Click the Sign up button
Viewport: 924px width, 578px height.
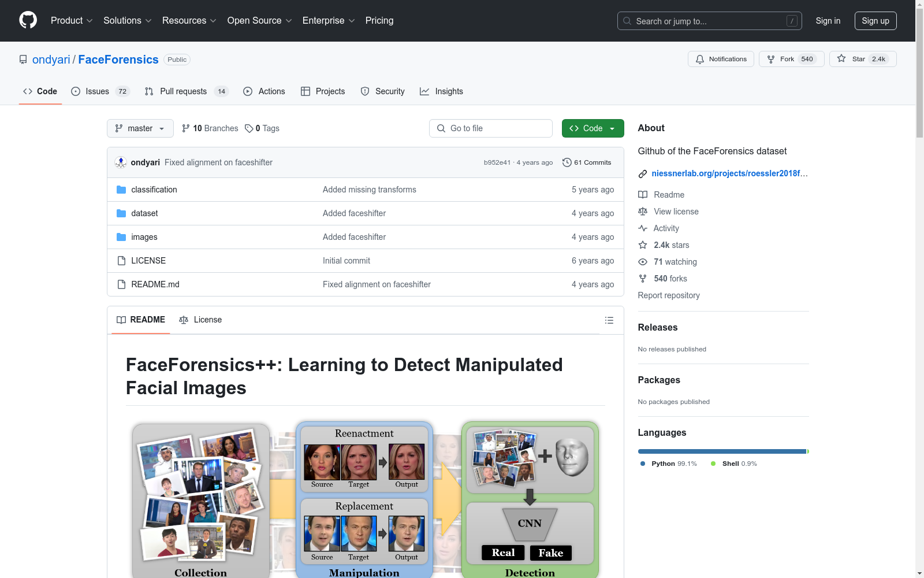coord(875,21)
